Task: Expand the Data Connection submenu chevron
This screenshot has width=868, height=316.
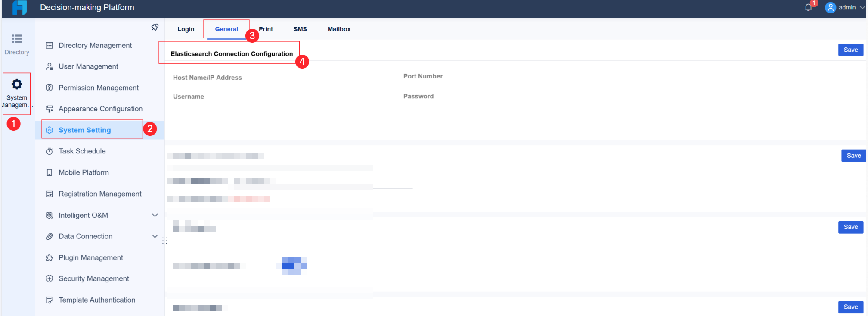Action: coord(155,236)
